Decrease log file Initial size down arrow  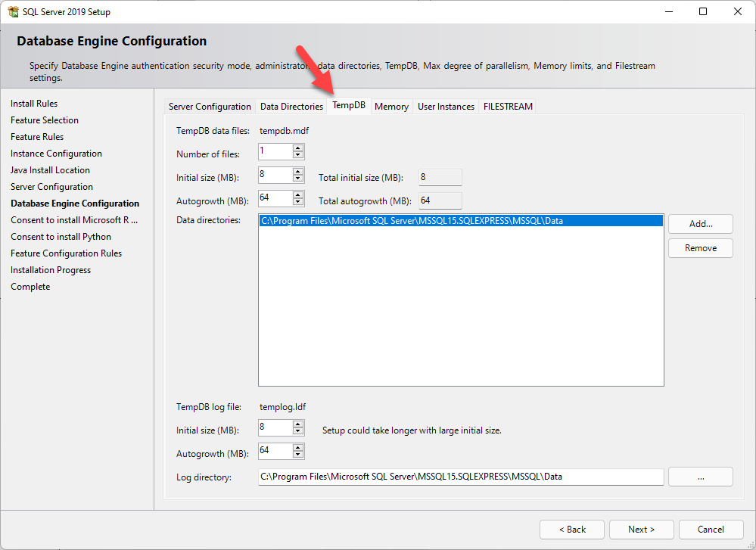tap(298, 431)
